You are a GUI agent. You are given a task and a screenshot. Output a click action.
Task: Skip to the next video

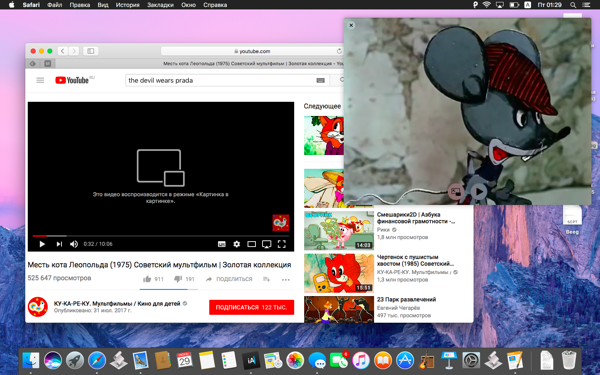coord(59,244)
